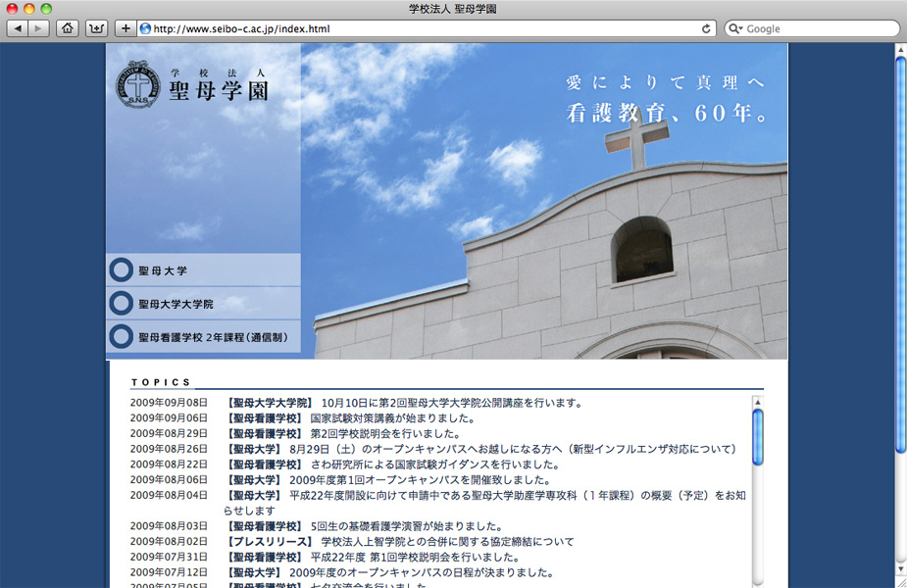Open the home page via house icon
Screen dimensions: 907x588
pos(68,28)
